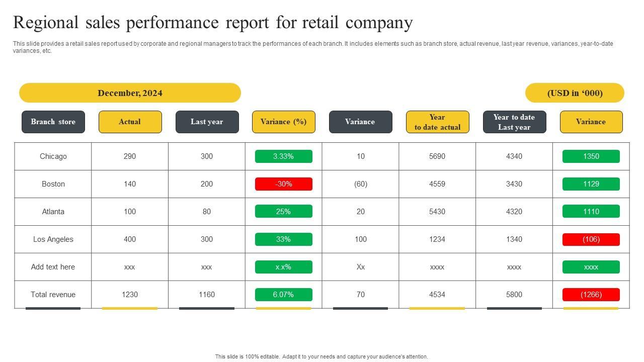
Task: Select the red -30% variance badge for Boston
Action: [x=284, y=184]
